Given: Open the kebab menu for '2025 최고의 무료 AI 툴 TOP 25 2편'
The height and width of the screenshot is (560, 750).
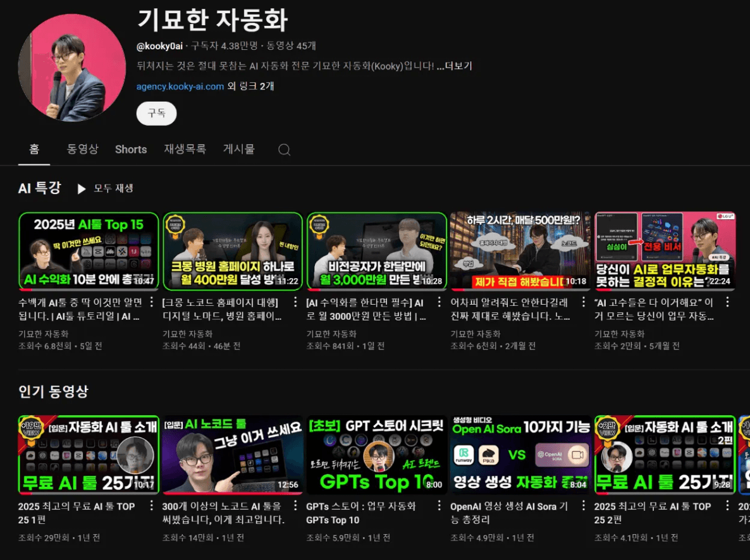Looking at the screenshot, I should (x=727, y=506).
